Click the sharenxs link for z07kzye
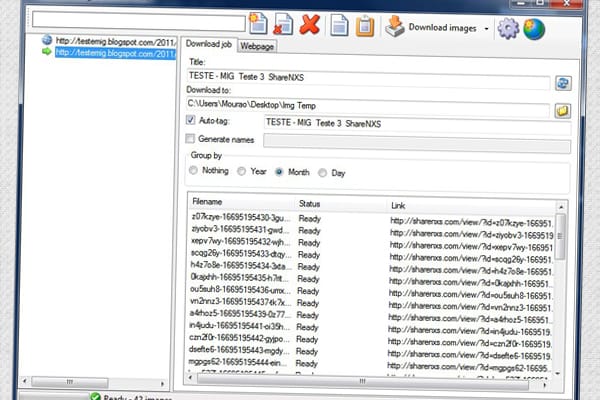 click(471, 222)
